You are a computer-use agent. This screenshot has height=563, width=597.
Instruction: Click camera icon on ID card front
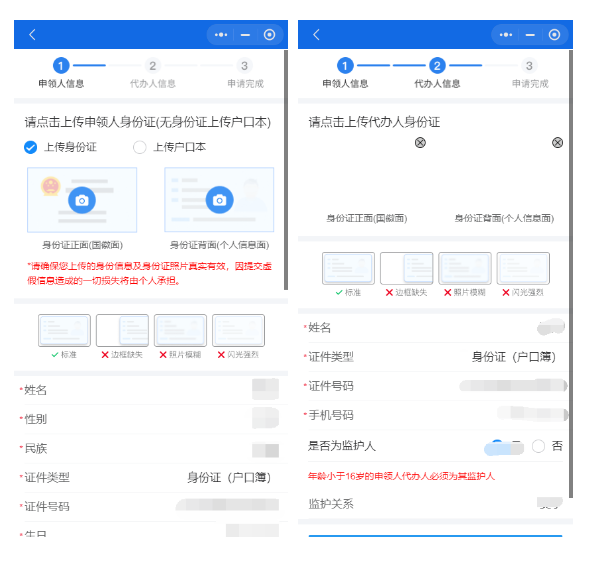[x=82, y=200]
